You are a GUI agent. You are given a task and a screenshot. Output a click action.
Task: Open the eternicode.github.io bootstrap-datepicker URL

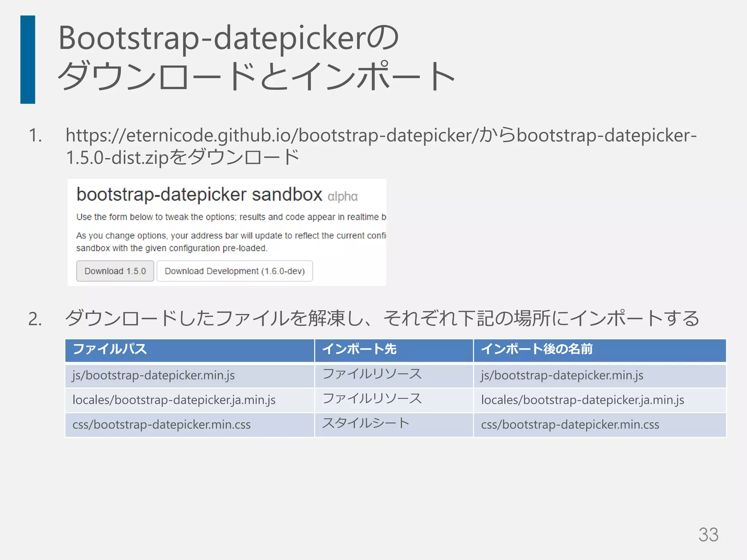[x=272, y=135]
